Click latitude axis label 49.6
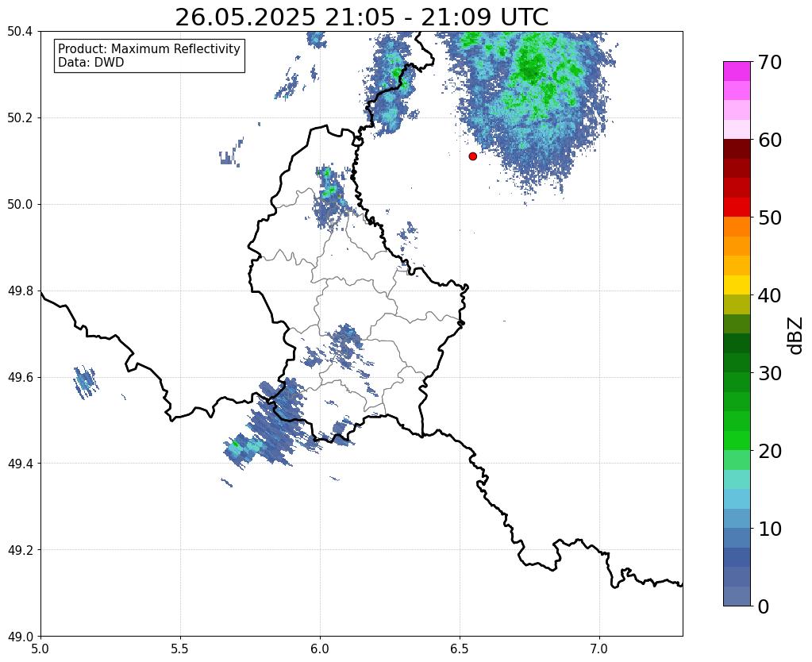Image resolution: width=812 pixels, height=662 pixels. (x=20, y=378)
